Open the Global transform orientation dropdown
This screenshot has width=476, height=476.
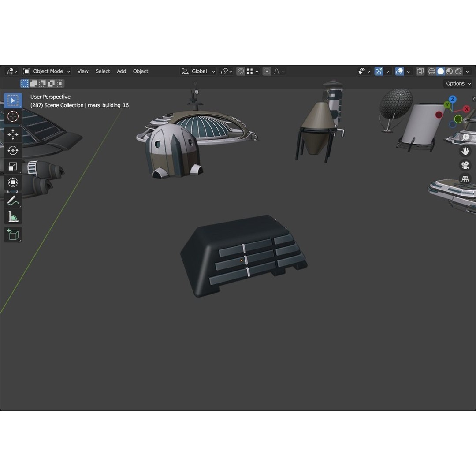click(198, 71)
